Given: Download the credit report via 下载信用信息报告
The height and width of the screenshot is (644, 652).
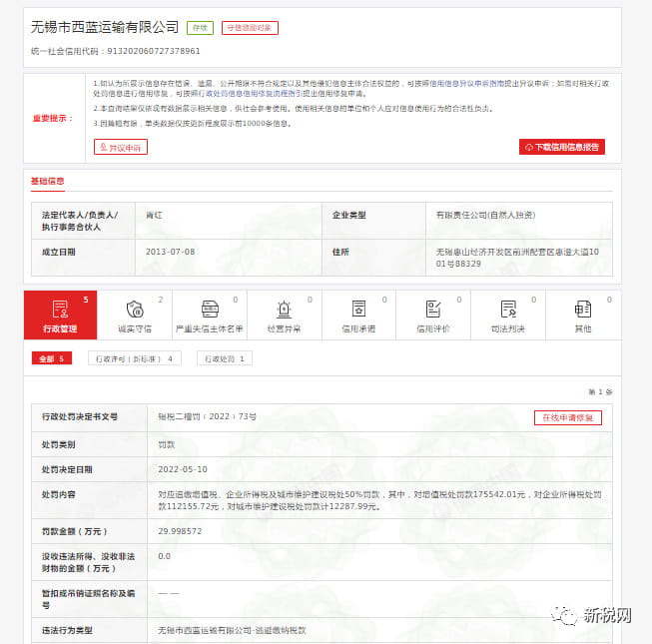Looking at the screenshot, I should pyautogui.click(x=562, y=147).
